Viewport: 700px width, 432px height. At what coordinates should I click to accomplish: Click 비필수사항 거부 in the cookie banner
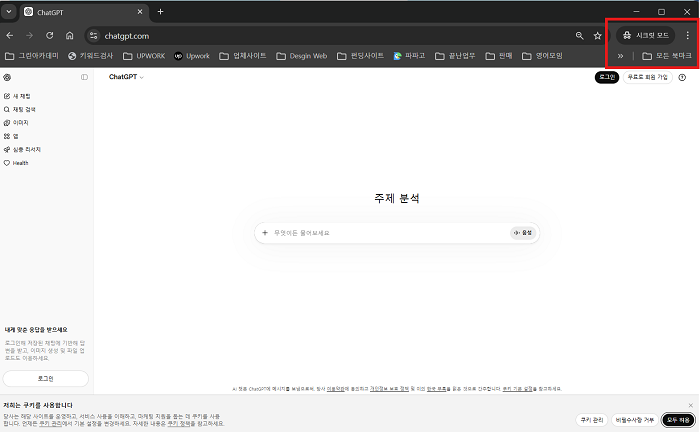tap(634, 420)
